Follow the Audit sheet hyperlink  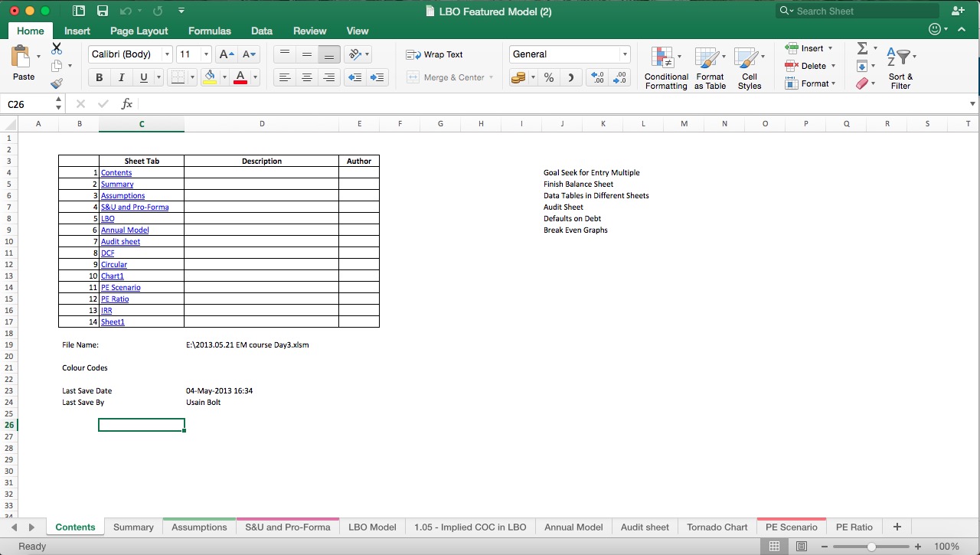tap(120, 241)
